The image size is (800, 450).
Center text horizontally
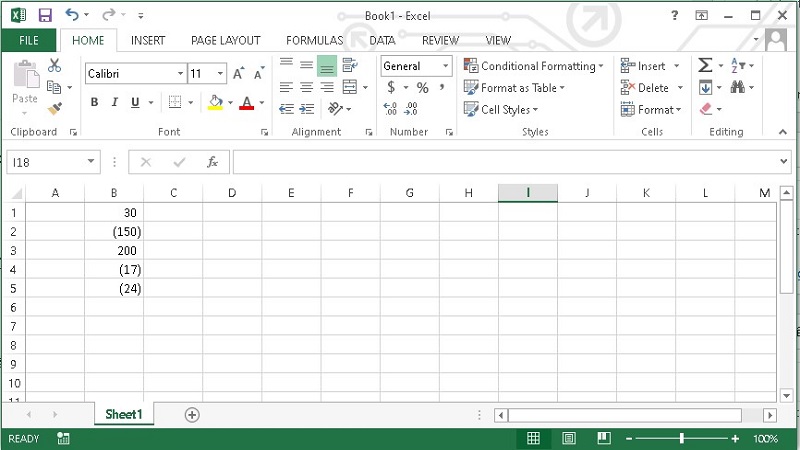tap(306, 87)
